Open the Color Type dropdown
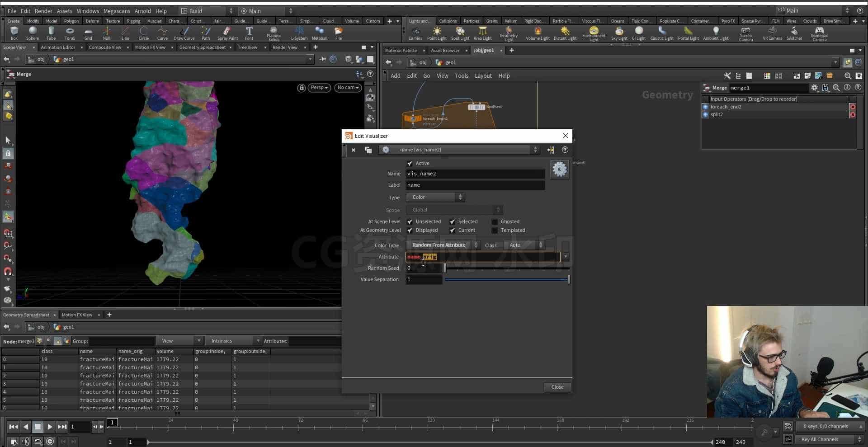868x447 pixels. pyautogui.click(x=443, y=245)
